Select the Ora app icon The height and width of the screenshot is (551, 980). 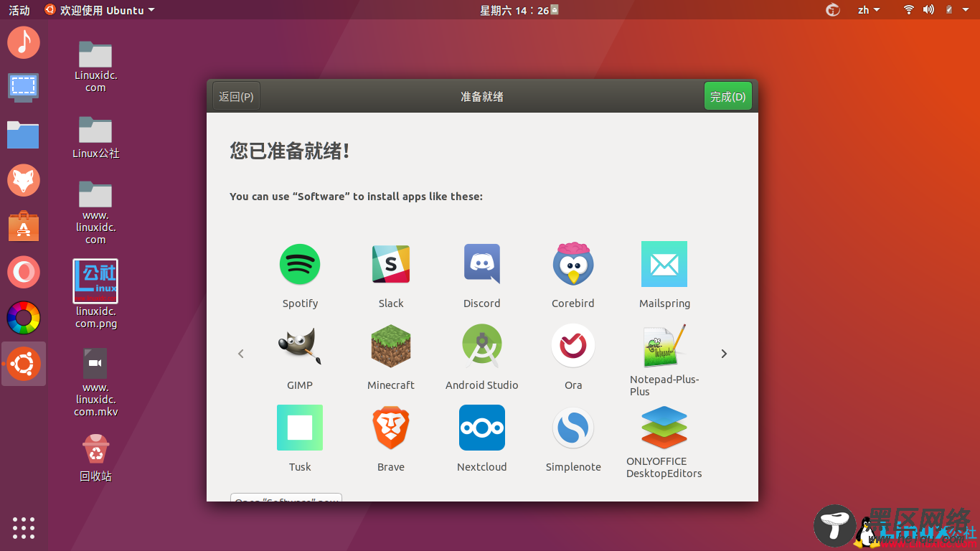pos(573,346)
